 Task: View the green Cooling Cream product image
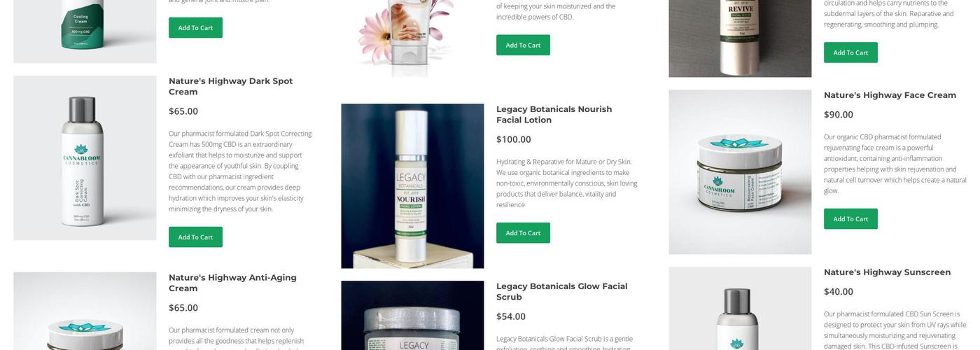pyautogui.click(x=85, y=31)
